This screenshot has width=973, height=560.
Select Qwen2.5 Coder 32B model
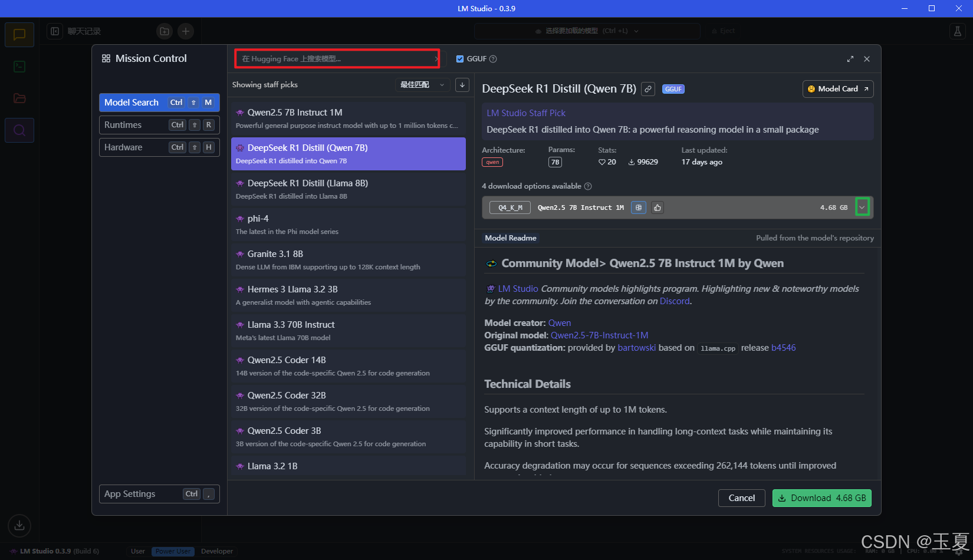tap(349, 401)
